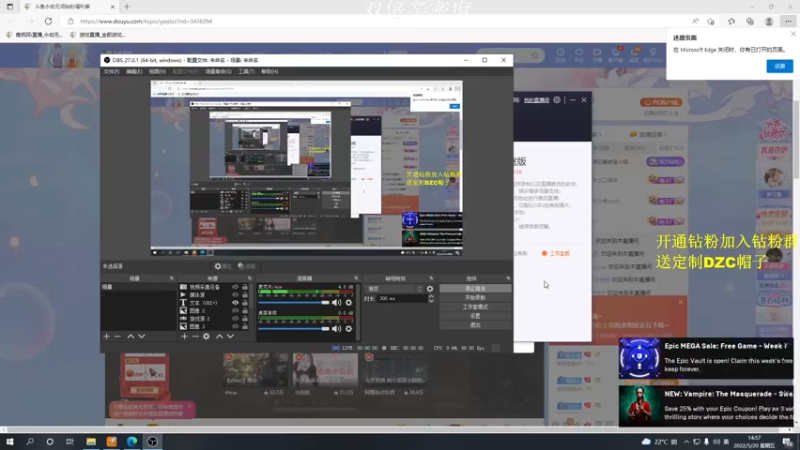Open Edge favorites star icon
This screenshot has height=450, width=800.
732,21
